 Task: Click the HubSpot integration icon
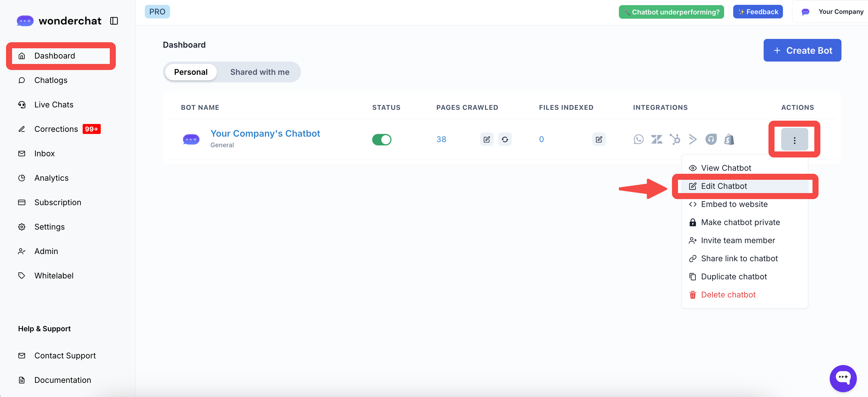click(x=675, y=139)
